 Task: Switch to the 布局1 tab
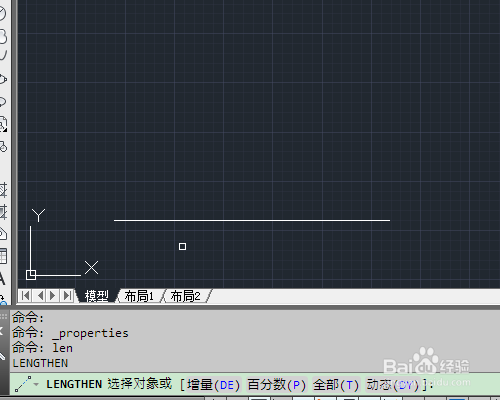point(139,296)
